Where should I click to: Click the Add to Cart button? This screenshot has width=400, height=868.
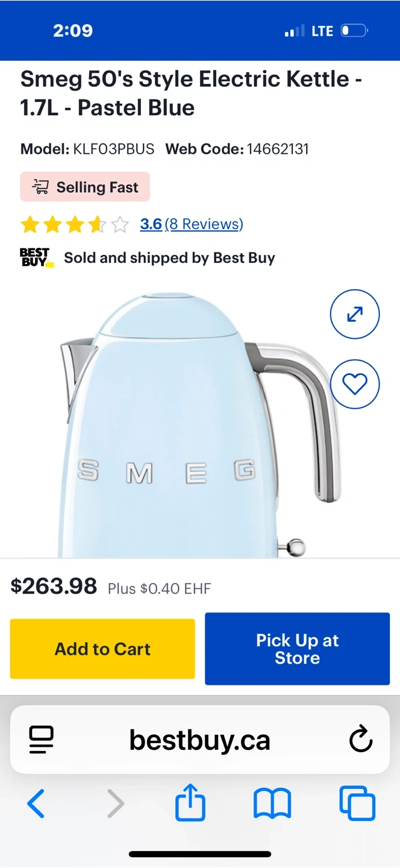pos(102,649)
